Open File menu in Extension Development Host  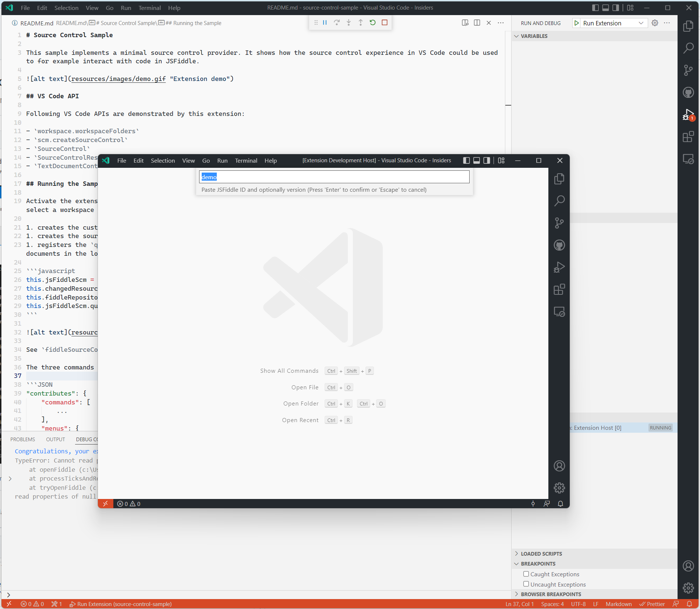click(x=121, y=160)
